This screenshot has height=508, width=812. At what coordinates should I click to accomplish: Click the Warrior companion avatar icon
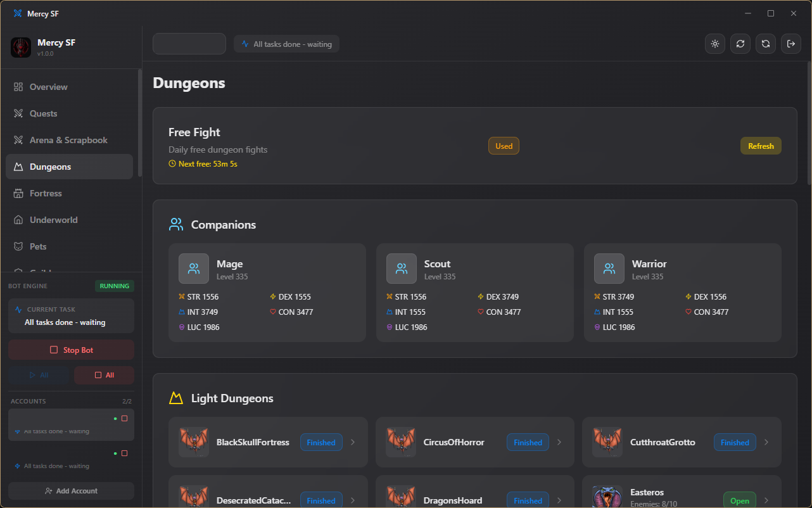(609, 269)
